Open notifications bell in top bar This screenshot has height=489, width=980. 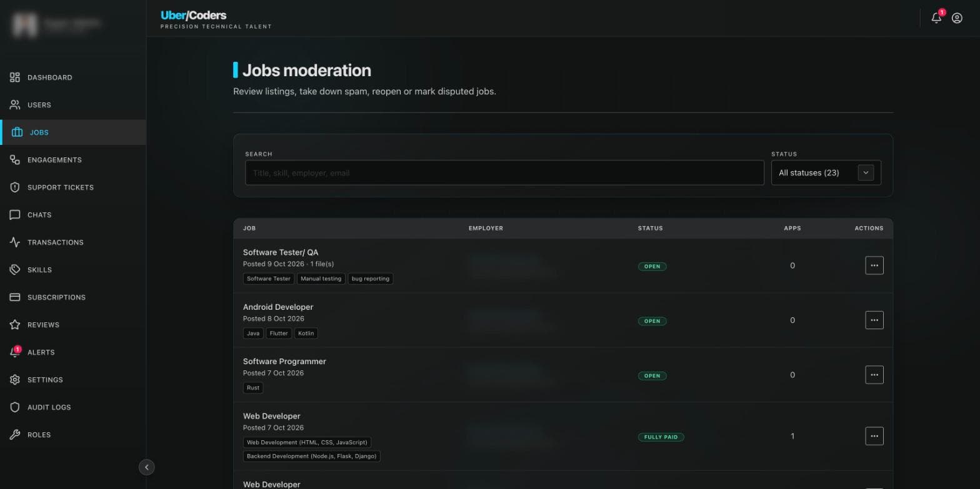(x=936, y=18)
